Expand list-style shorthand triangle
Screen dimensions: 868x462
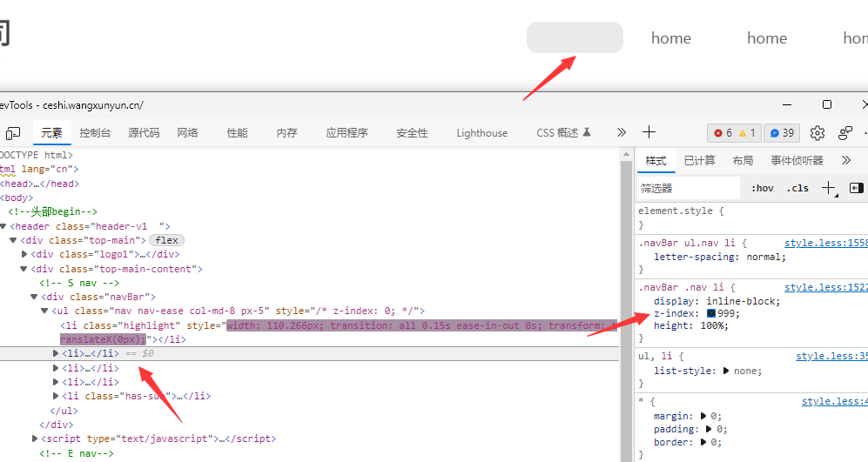[726, 371]
